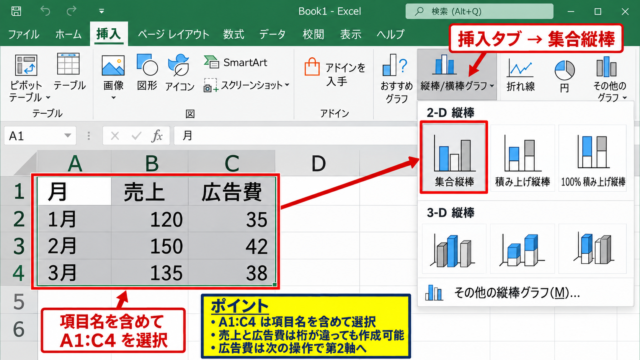
Task: Click the Undo arrow icon
Action: [45, 11]
